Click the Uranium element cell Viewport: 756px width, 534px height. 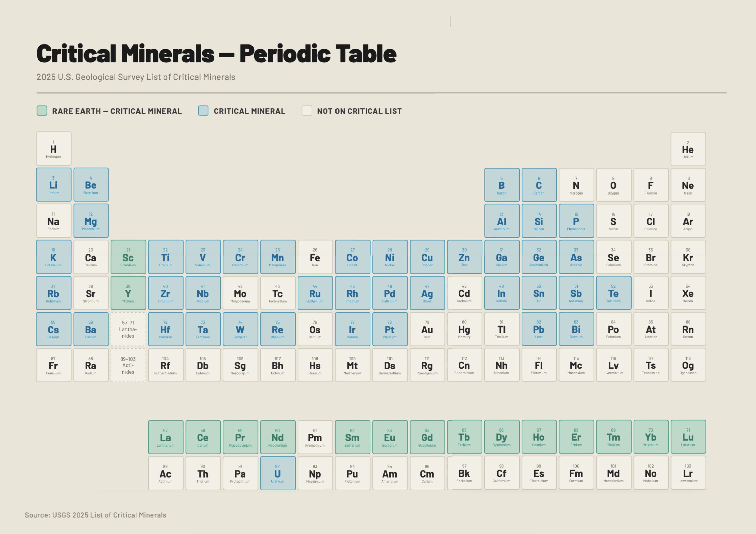pyautogui.click(x=278, y=473)
